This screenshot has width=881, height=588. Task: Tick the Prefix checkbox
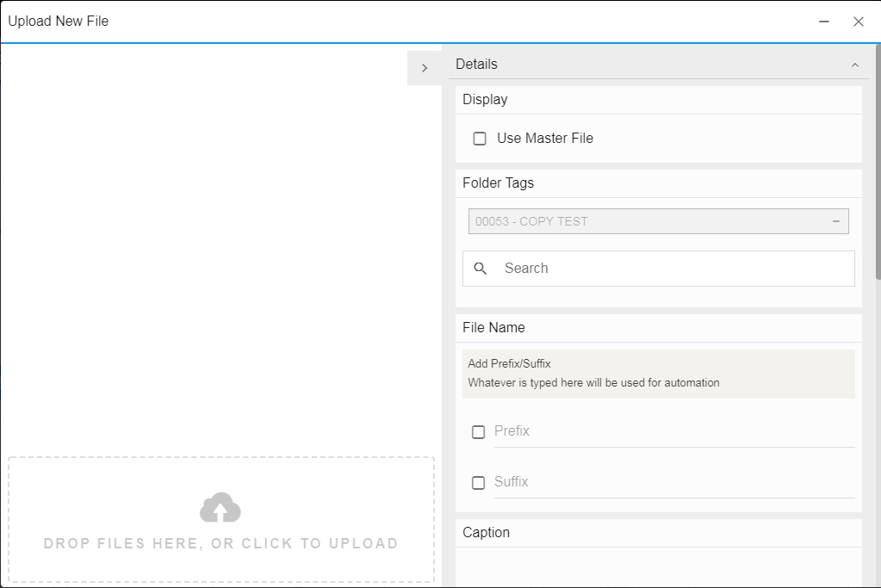click(479, 432)
